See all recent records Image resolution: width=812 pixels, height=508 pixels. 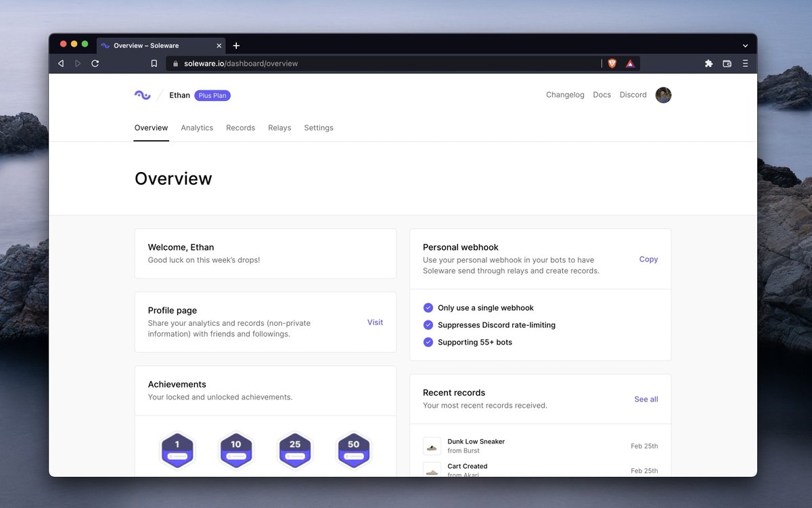[646, 399]
